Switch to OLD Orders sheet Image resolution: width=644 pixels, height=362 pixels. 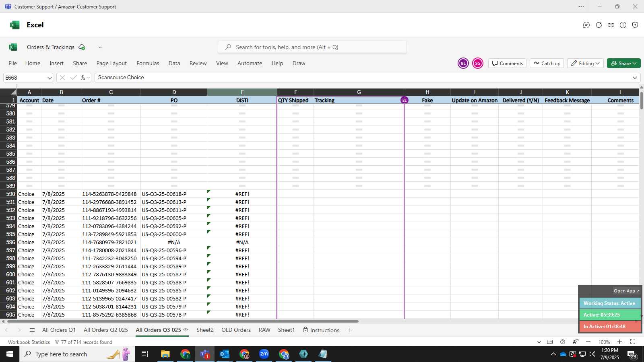[236, 330]
